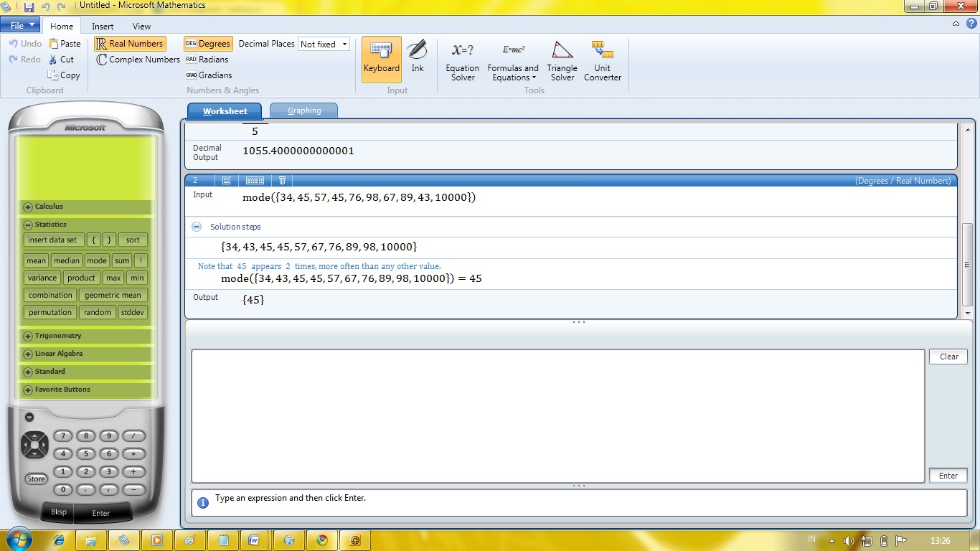The width and height of the screenshot is (980, 551).
Task: Switch to the View ribbon tab
Action: coord(141,26)
